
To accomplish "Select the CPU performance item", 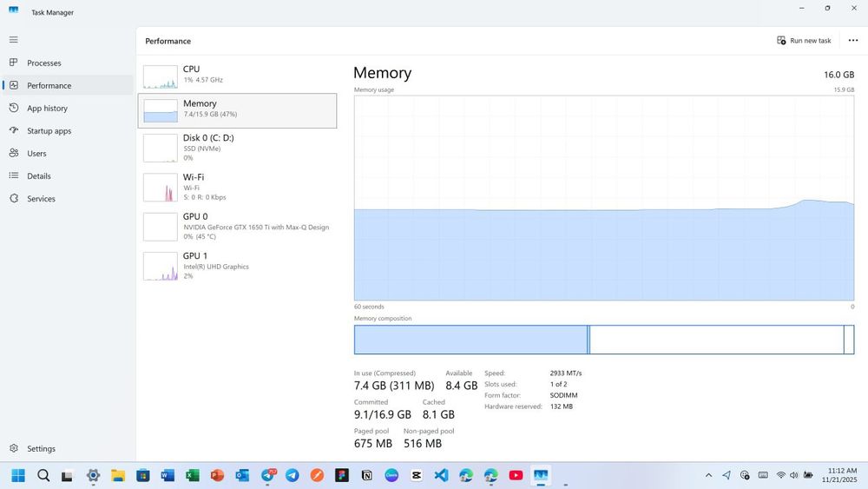I will tap(237, 76).
